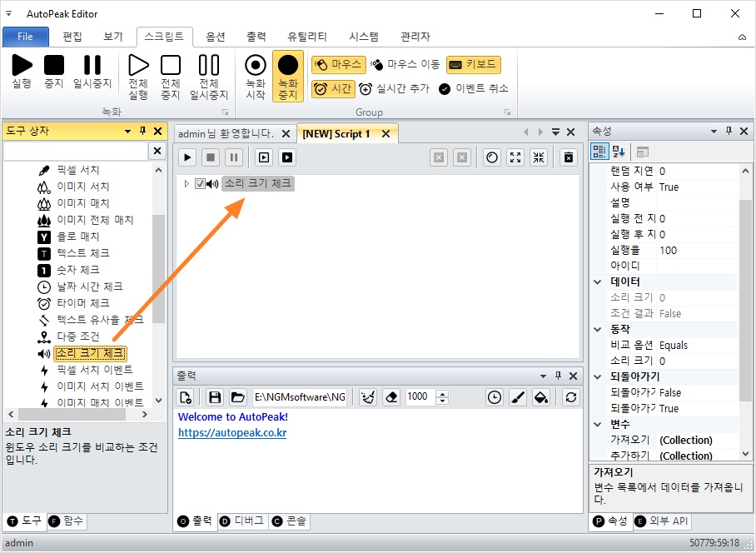The width and height of the screenshot is (756, 553).
Task: Click the trash delete icon in script toolbar
Action: click(569, 157)
